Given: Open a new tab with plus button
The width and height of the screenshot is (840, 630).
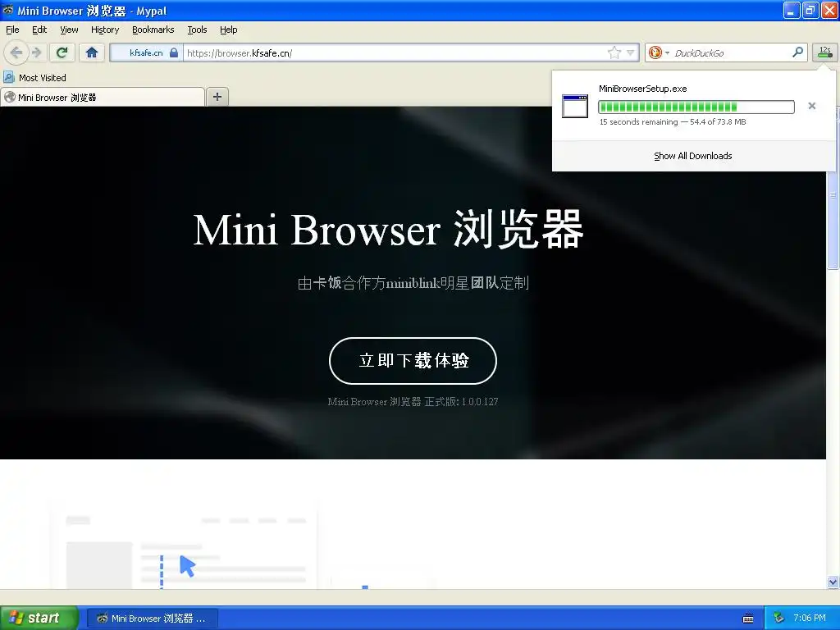Looking at the screenshot, I should tap(217, 97).
